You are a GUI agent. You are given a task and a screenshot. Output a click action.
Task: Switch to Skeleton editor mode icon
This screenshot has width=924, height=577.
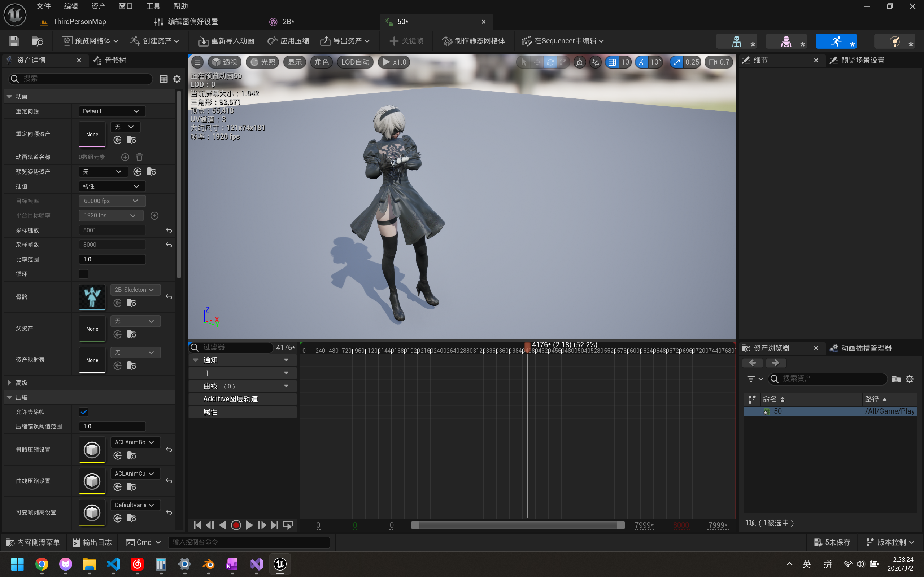[737, 41]
